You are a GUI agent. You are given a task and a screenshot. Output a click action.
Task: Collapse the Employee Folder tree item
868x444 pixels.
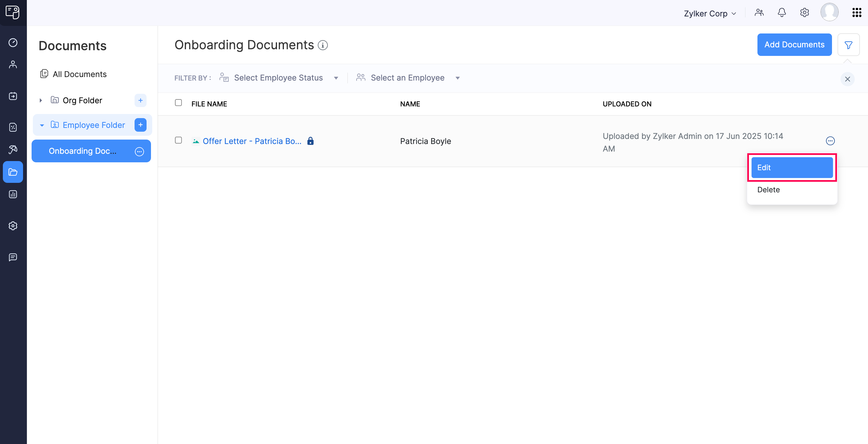point(42,125)
